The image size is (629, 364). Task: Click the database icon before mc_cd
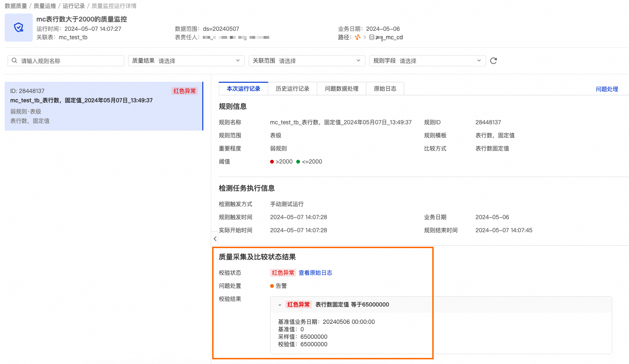372,37
